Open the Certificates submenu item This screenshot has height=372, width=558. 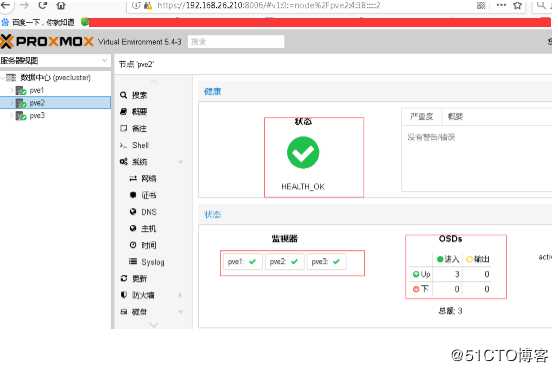tap(149, 195)
